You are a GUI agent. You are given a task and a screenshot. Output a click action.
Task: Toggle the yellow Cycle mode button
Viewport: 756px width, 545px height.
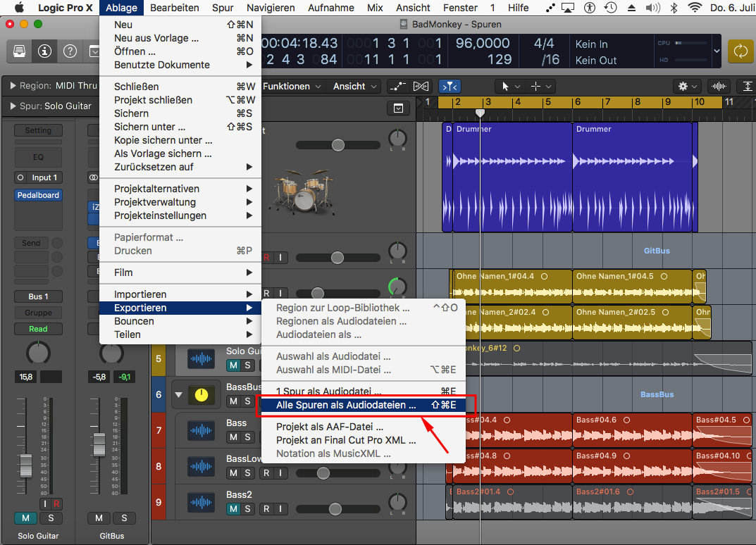740,51
